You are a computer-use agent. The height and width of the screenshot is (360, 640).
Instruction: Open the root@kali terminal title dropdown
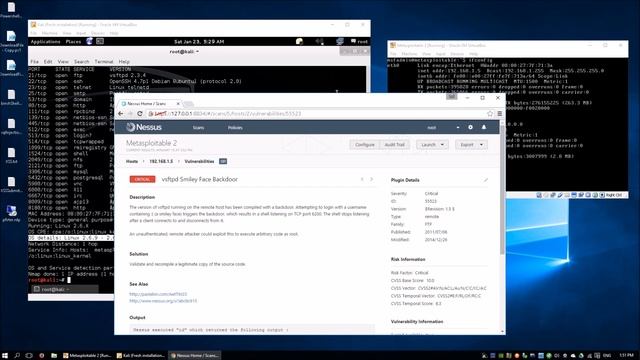coord(198,52)
